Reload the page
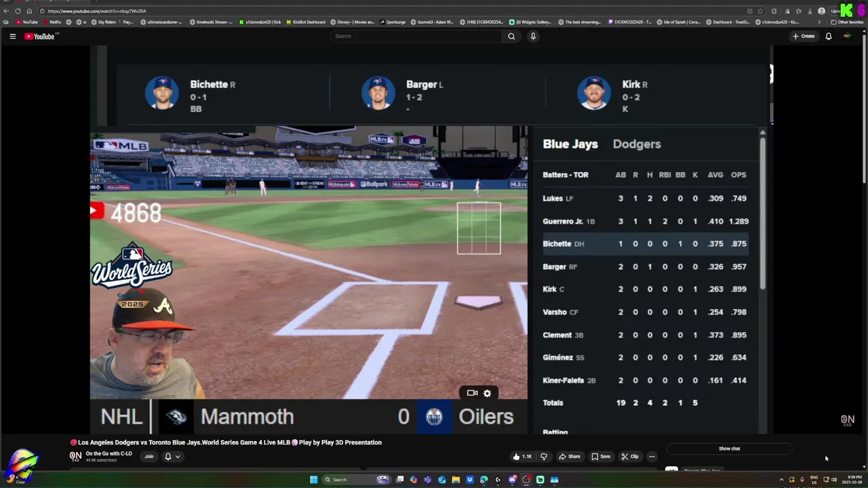This screenshot has height=488, width=868. pyautogui.click(x=18, y=11)
